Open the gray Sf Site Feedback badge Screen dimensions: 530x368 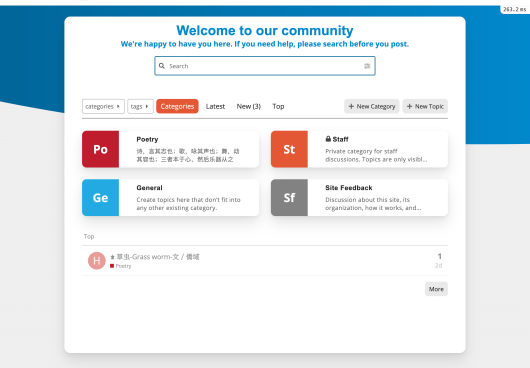coord(289,197)
